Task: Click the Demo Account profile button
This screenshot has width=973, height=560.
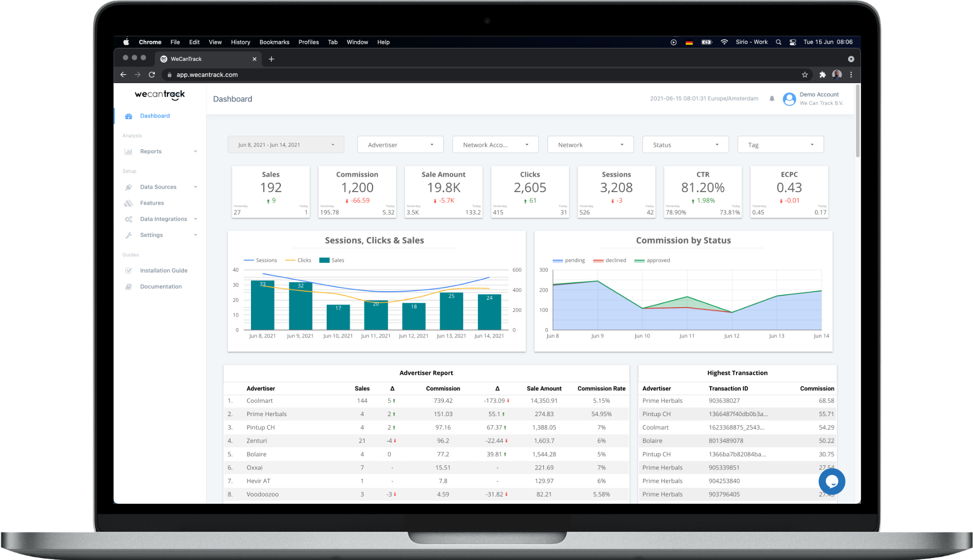Action: 812,99
